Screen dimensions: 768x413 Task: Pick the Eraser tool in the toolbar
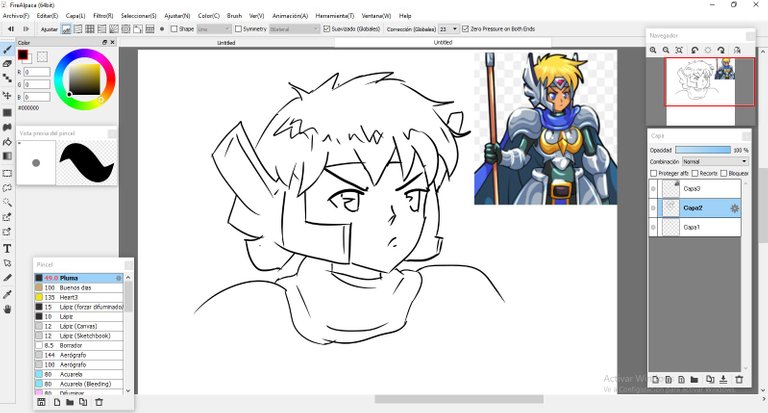[x=8, y=63]
